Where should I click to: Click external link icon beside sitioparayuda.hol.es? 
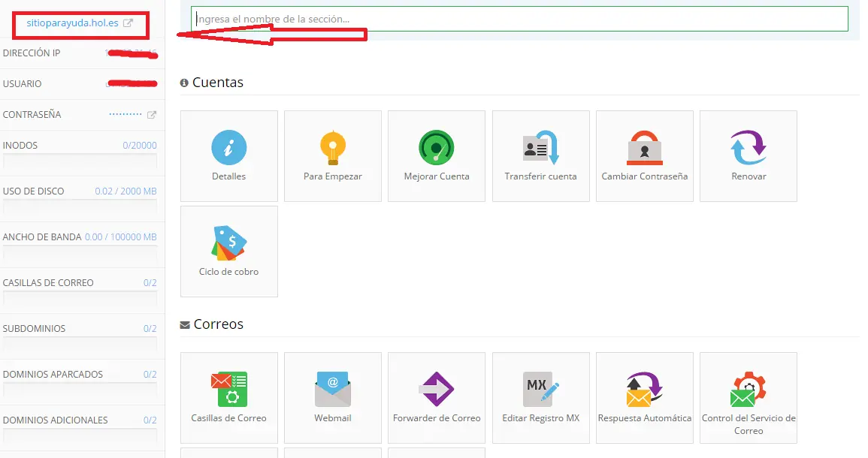(x=128, y=23)
